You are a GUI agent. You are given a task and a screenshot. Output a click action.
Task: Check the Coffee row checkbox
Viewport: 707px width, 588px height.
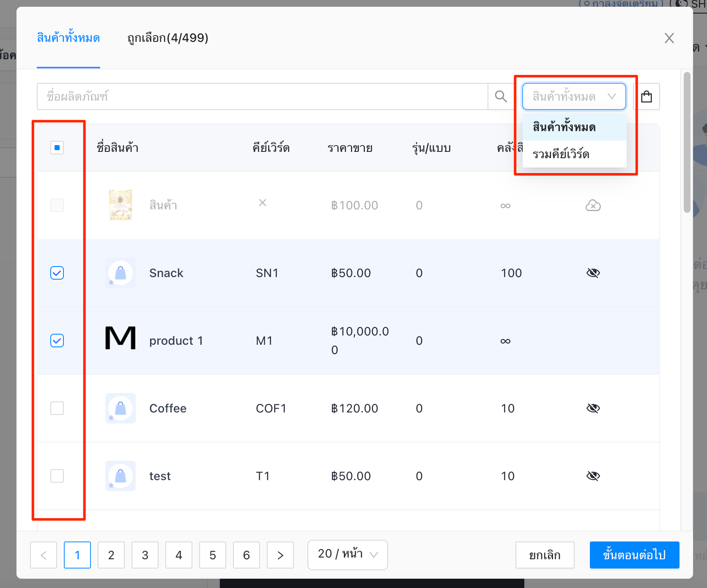tap(57, 408)
